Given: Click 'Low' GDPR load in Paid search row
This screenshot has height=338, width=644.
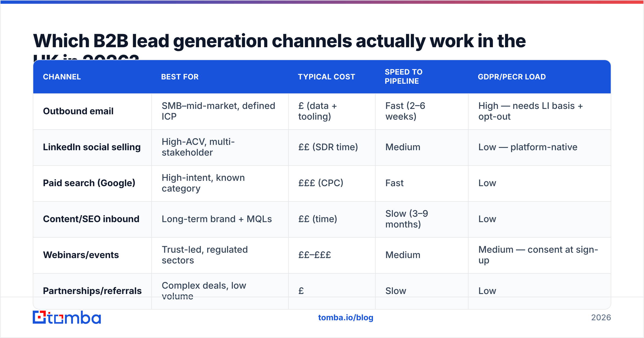Looking at the screenshot, I should point(487,183).
